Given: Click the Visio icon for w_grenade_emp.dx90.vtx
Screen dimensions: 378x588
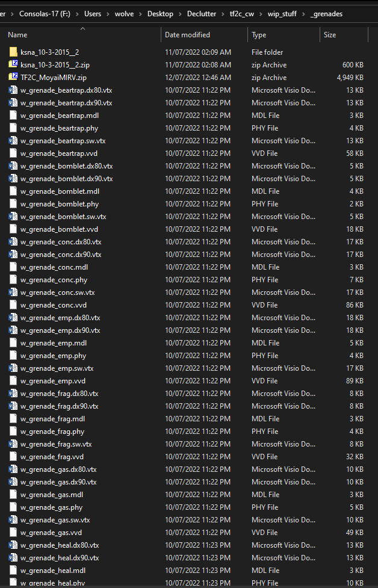Looking at the screenshot, I should pyautogui.click(x=13, y=330).
